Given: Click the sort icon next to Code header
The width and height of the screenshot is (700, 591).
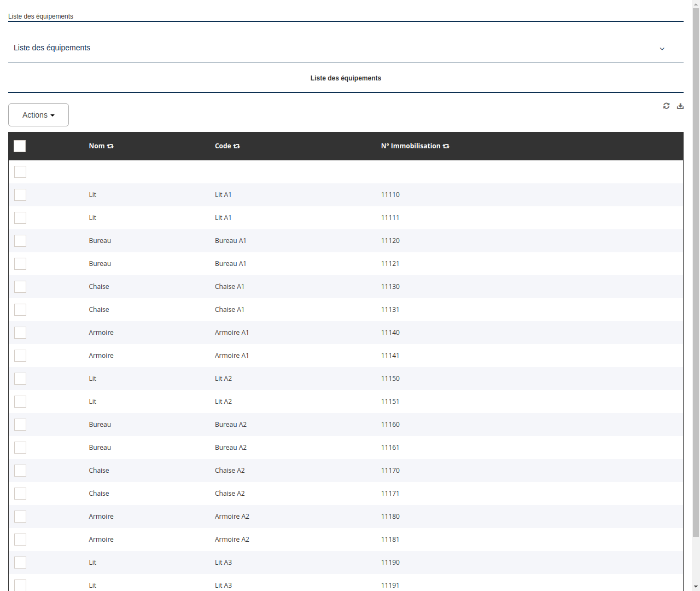Looking at the screenshot, I should point(237,146).
